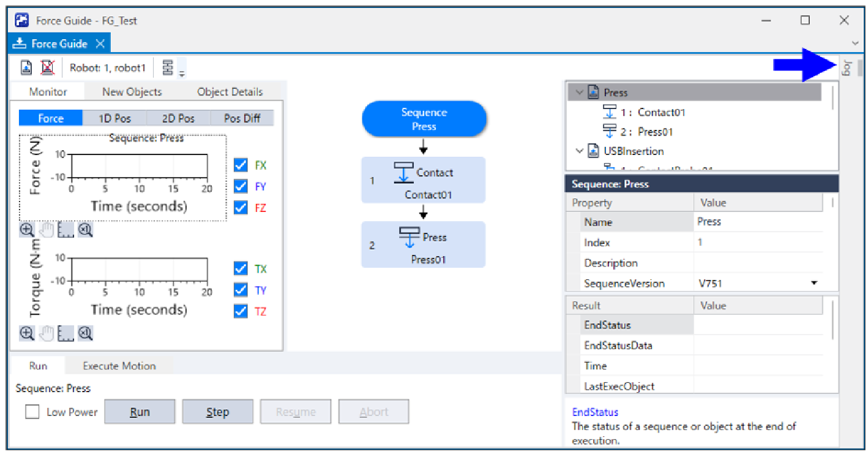868x454 pixels.
Task: Open the SequenceVersion dropdown
Action: [814, 284]
